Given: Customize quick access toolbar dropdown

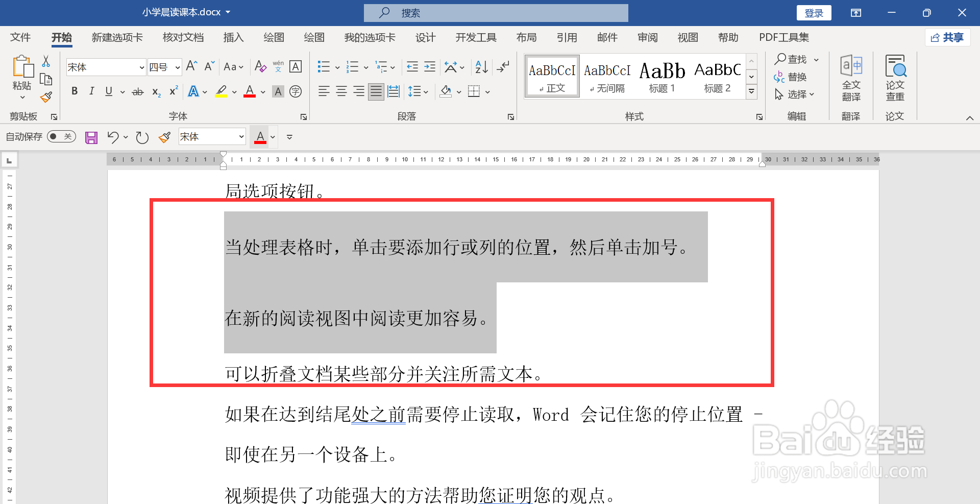Looking at the screenshot, I should 289,137.
